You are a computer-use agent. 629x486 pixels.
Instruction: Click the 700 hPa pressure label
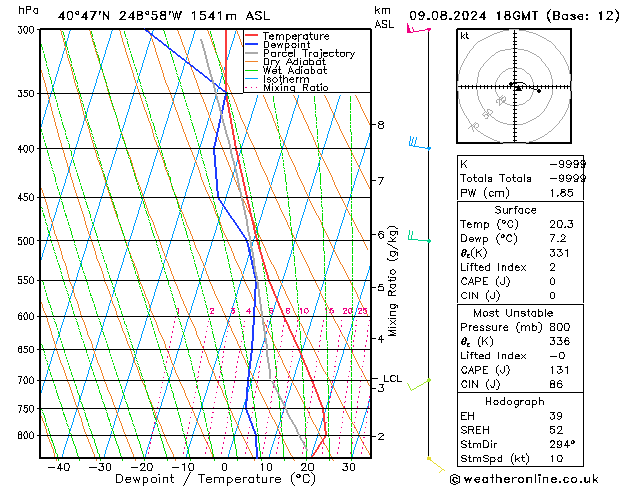pyautogui.click(x=28, y=380)
